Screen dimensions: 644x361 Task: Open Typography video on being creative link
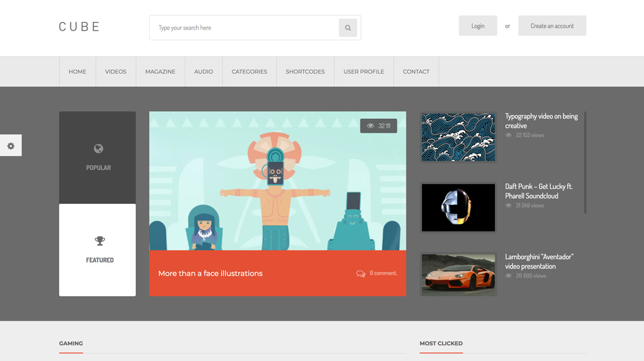(541, 121)
